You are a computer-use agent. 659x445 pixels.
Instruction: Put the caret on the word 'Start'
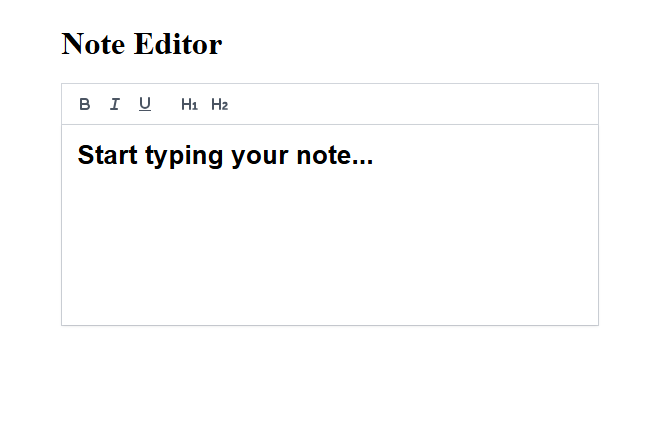107,155
